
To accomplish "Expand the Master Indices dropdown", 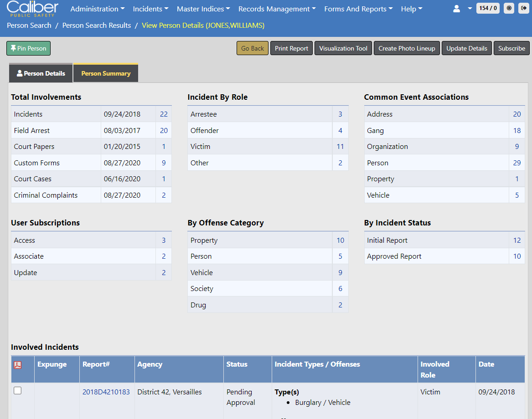I will pyautogui.click(x=203, y=9).
